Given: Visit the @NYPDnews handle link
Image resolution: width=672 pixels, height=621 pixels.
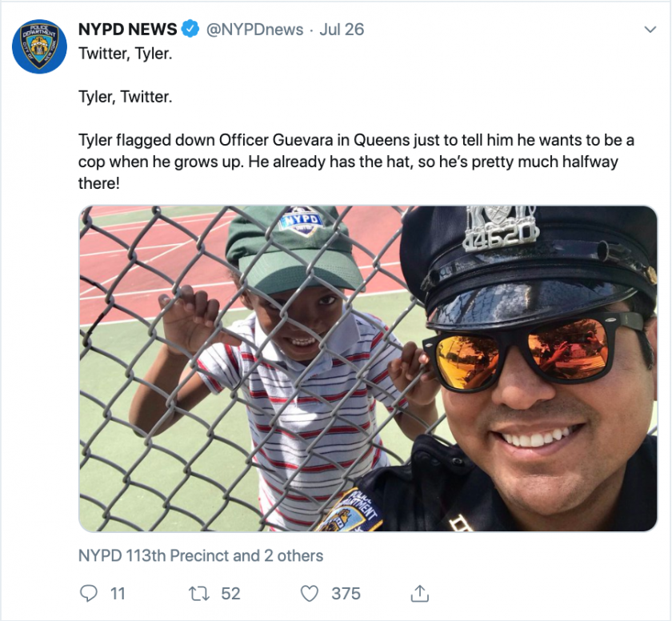Looking at the screenshot, I should click(x=255, y=30).
